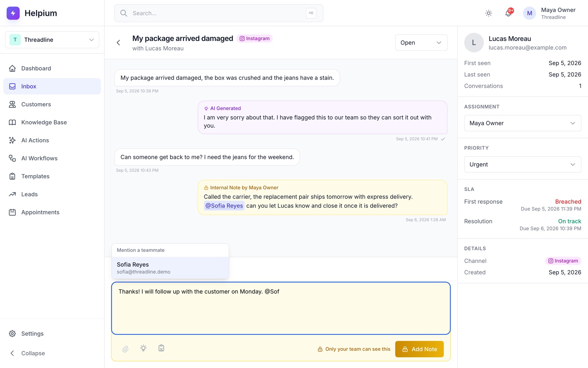Click 'Due Sep 5, 2026 11:39 PM' text
The height and width of the screenshot is (368, 588).
(x=551, y=209)
